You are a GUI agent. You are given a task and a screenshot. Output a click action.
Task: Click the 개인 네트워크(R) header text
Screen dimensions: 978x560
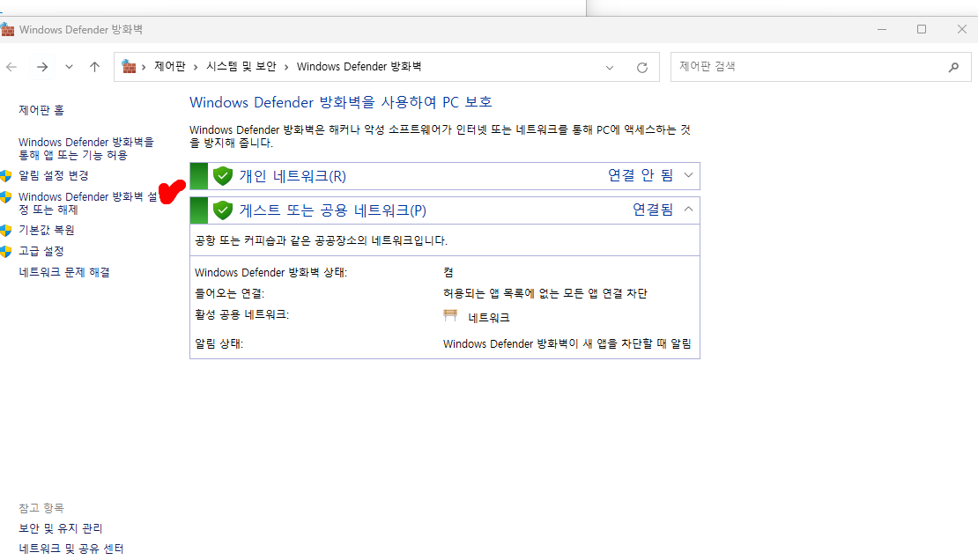(x=293, y=176)
